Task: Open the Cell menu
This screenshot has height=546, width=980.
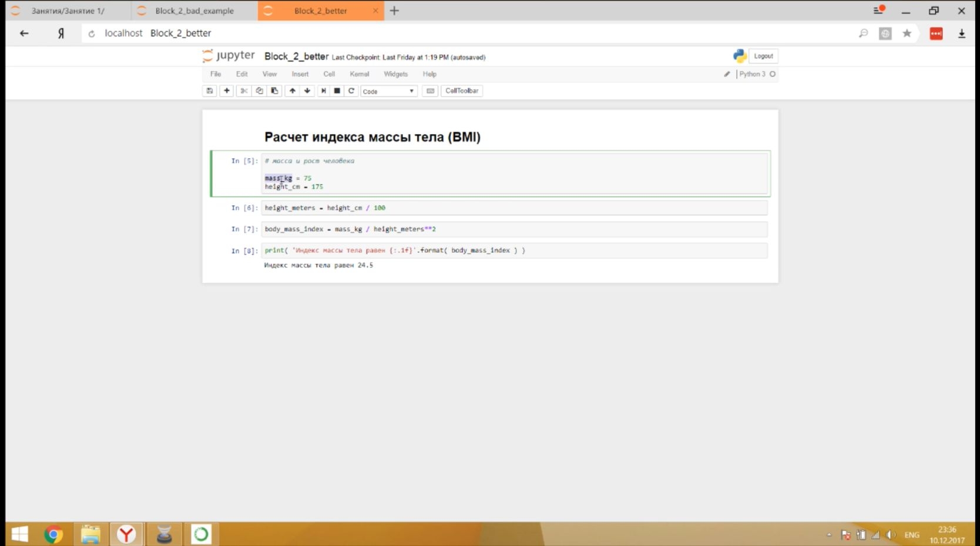Action: point(329,74)
